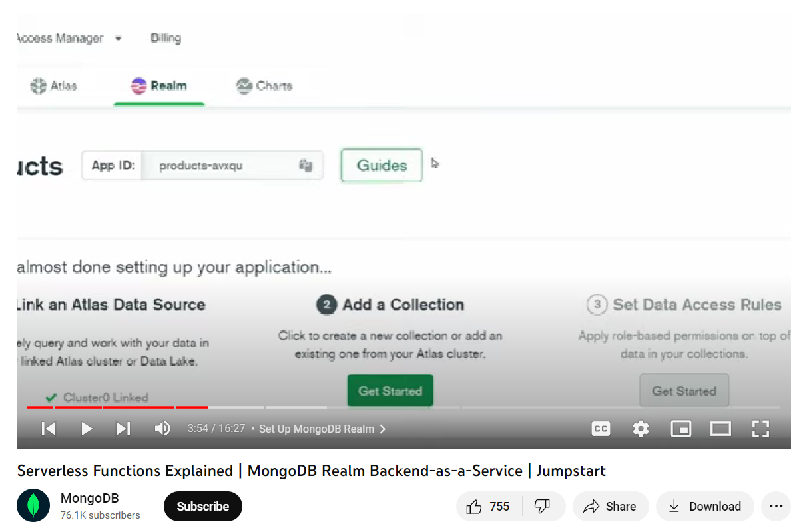Go to the previous video
This screenshot has height=532, width=803.
pyautogui.click(x=49, y=429)
